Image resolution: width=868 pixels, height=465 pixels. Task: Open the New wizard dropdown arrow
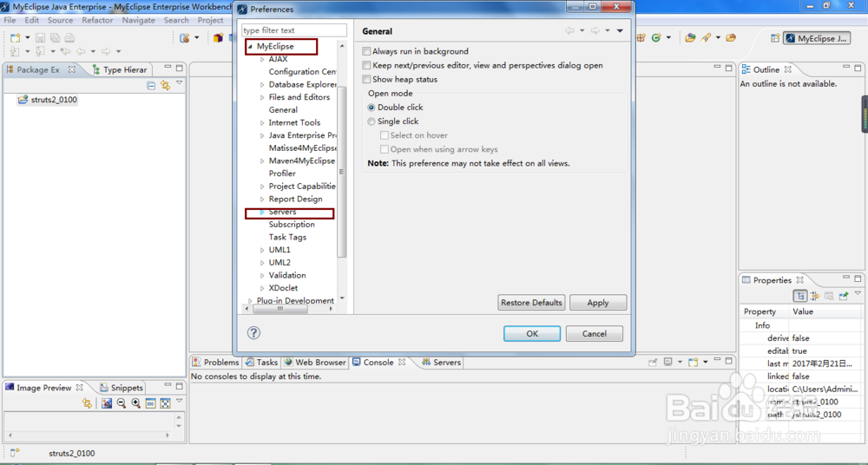[28, 37]
